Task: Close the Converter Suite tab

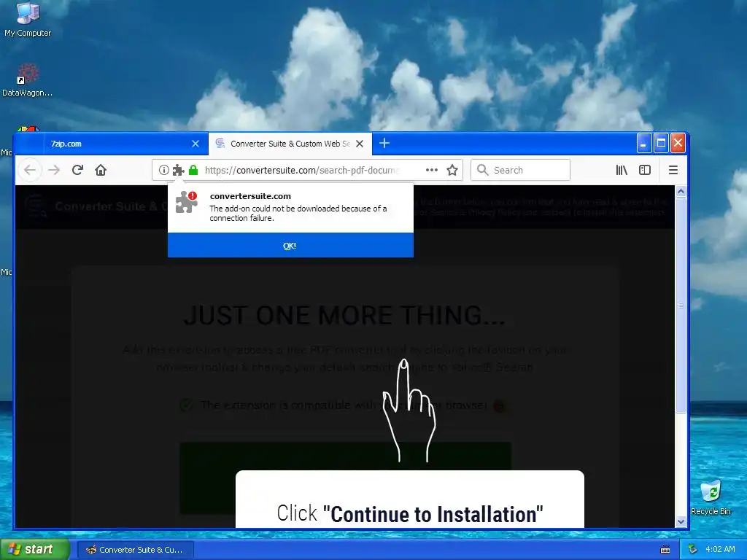Action: [x=360, y=144]
